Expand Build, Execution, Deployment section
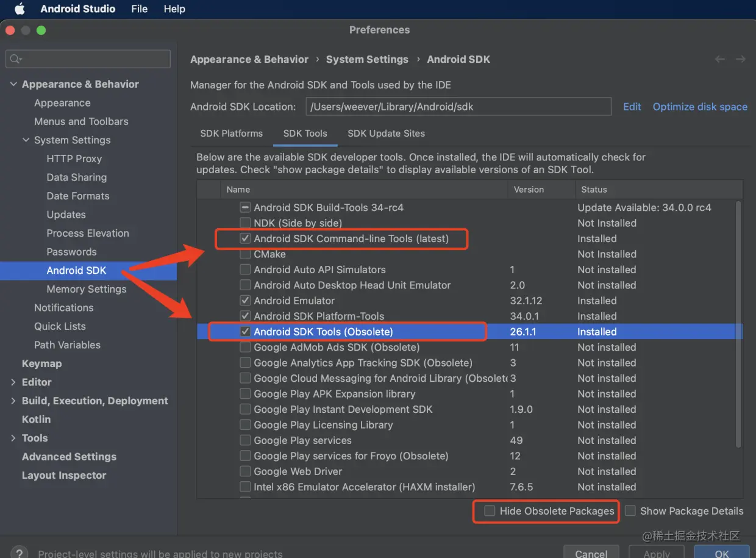The height and width of the screenshot is (558, 756). point(13,401)
